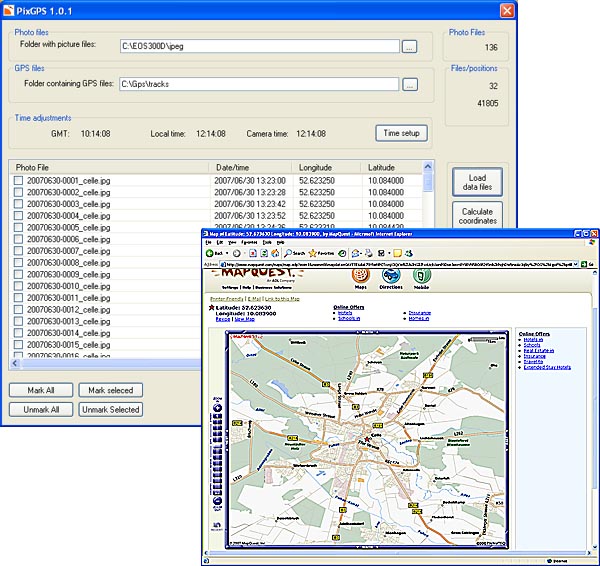Image resolution: width=600 pixels, height=566 pixels.
Task: Open the Help menu in Internet Explorer
Action: (x=280, y=242)
